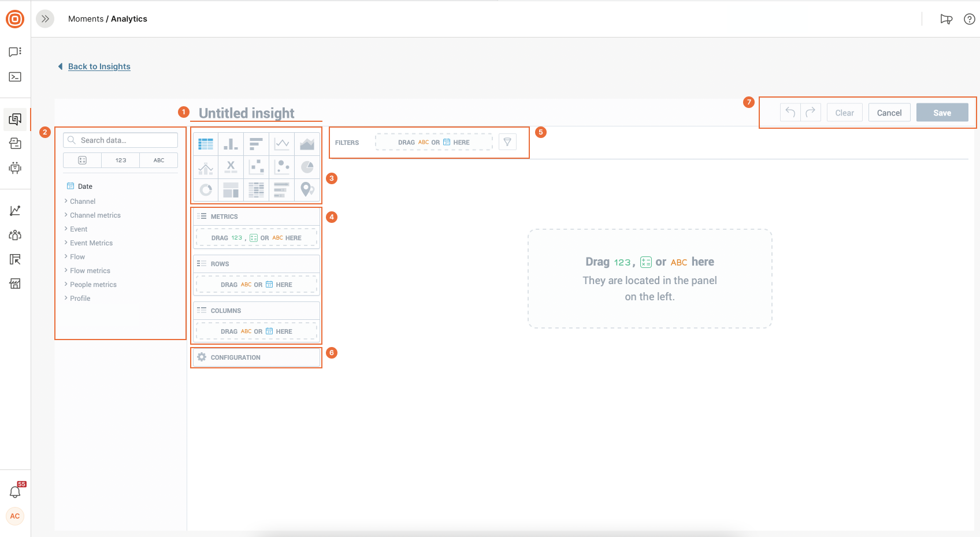Toggle the calculated metrics filter button
The height and width of the screenshot is (537, 980).
coord(82,161)
